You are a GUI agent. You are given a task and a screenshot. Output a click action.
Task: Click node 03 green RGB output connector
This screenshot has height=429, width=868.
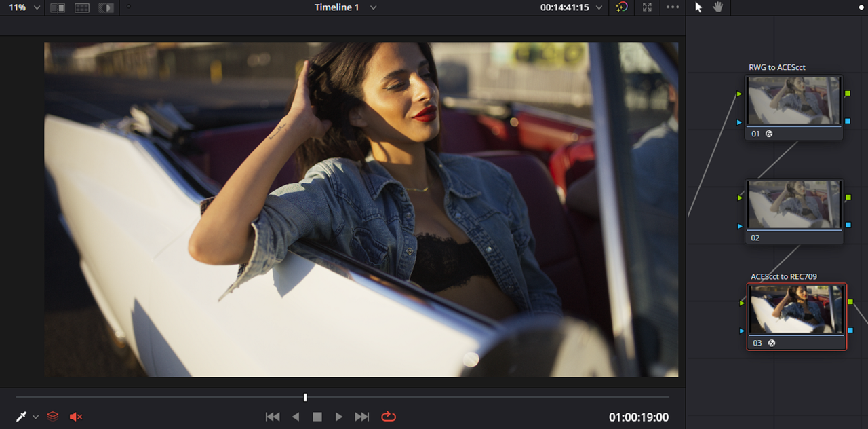pos(850,301)
